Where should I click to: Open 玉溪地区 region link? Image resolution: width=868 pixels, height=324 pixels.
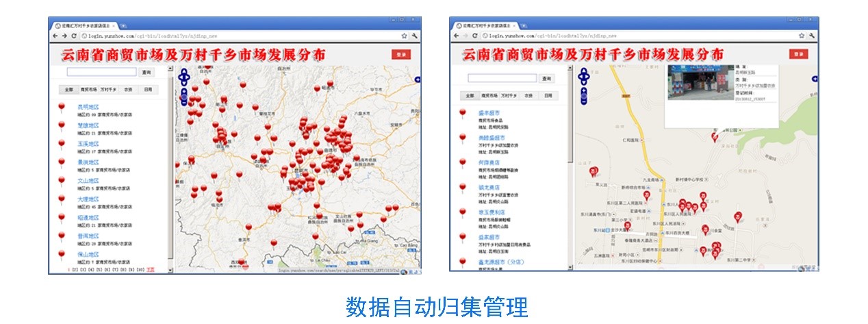88,145
